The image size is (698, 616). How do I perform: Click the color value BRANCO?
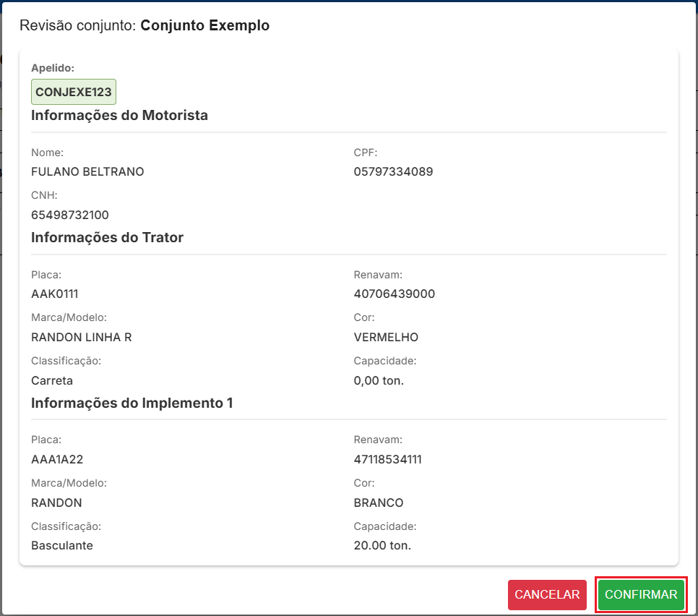point(379,502)
